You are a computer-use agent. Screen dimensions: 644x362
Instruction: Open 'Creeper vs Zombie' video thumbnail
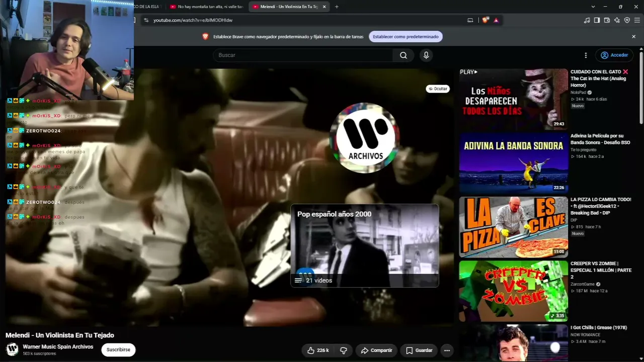pos(513,291)
